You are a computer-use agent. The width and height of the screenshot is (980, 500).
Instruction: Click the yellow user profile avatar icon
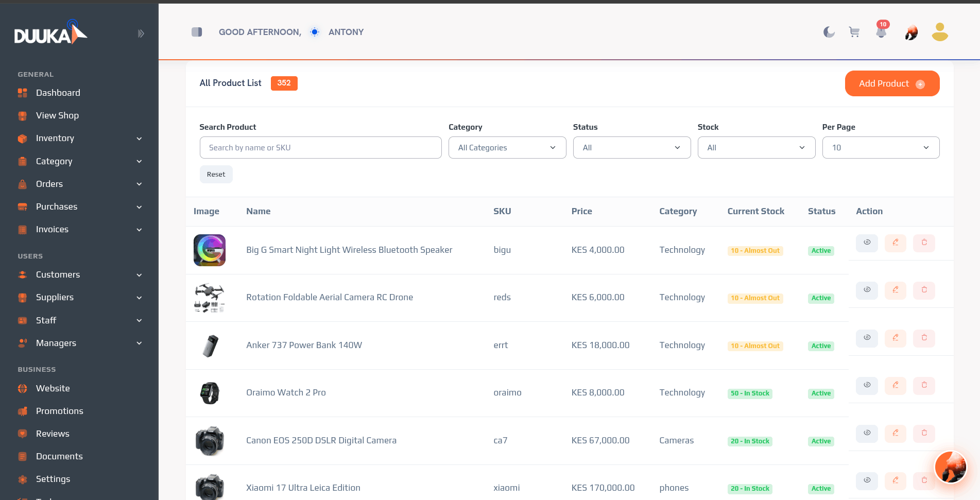pyautogui.click(x=940, y=32)
